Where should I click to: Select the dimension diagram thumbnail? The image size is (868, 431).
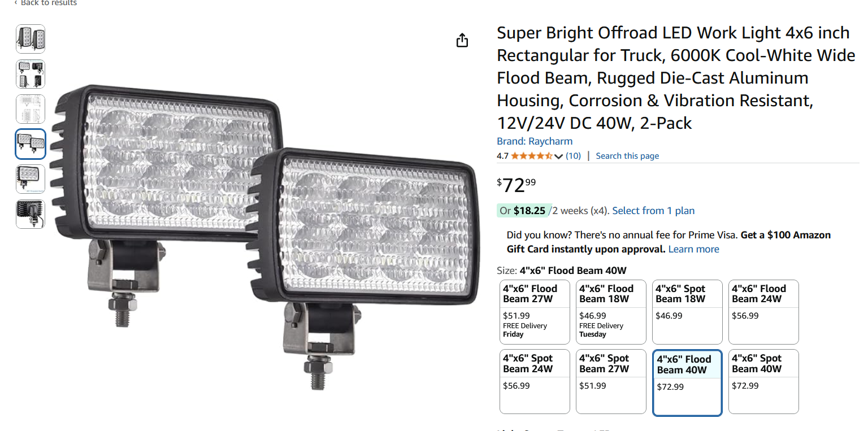tap(31, 109)
